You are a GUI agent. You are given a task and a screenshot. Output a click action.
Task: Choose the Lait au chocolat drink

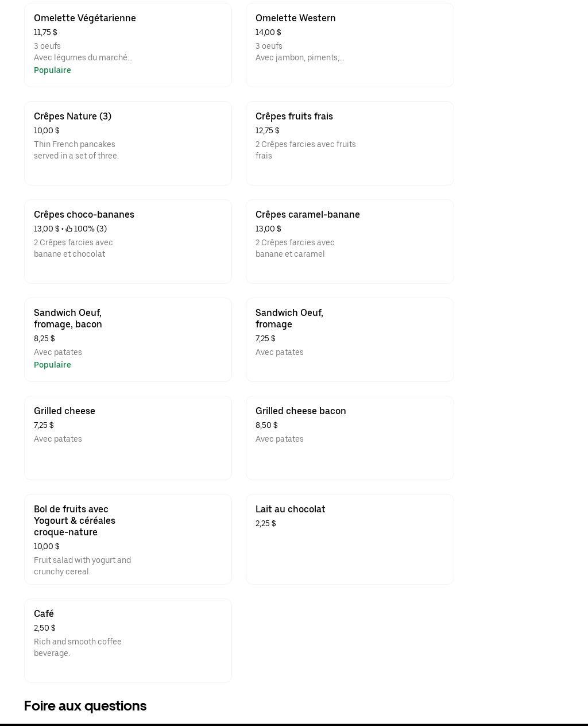tap(291, 509)
